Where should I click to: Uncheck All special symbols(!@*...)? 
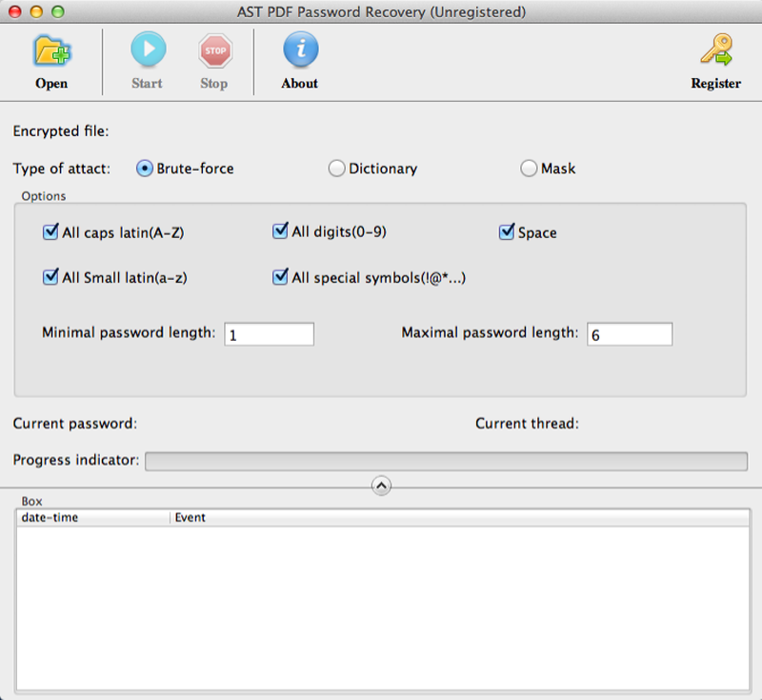click(280, 277)
